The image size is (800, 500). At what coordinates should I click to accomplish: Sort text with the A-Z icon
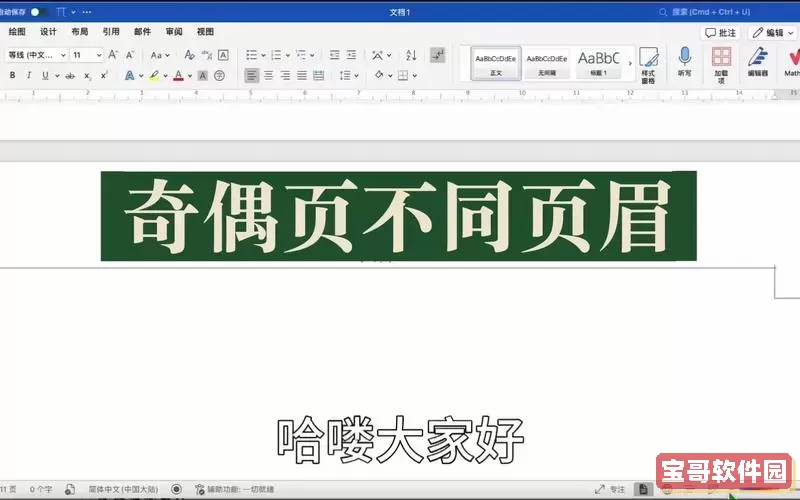[x=411, y=55]
